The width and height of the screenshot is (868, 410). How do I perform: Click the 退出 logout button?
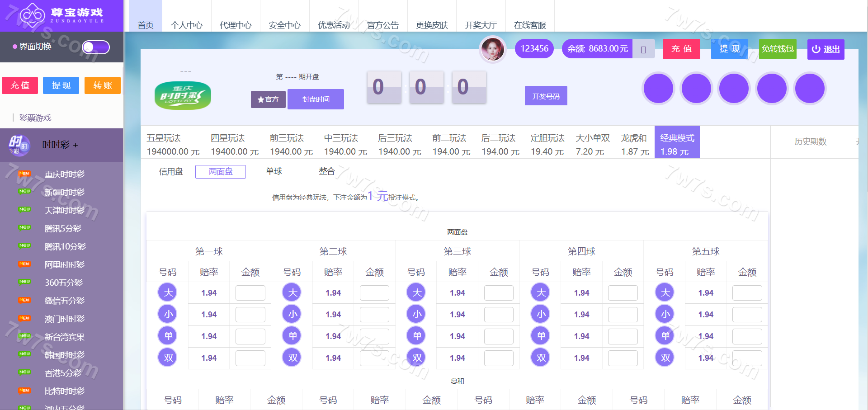pos(826,49)
